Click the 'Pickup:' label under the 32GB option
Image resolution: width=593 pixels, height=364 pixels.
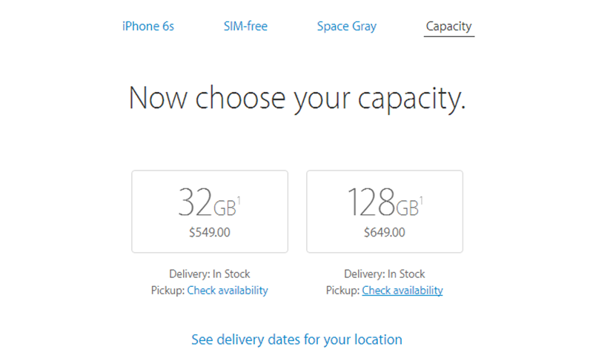(x=168, y=291)
